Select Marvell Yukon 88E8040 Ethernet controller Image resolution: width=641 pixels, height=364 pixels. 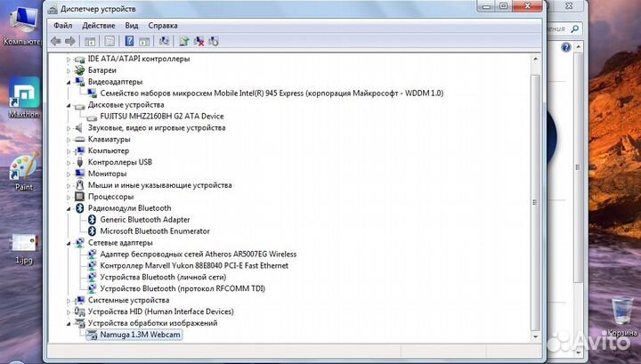(194, 265)
